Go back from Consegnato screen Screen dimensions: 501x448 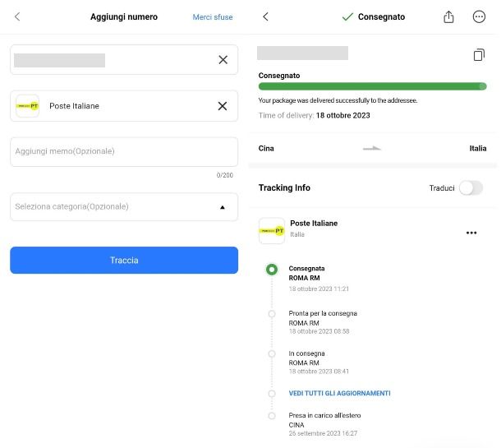click(x=265, y=16)
